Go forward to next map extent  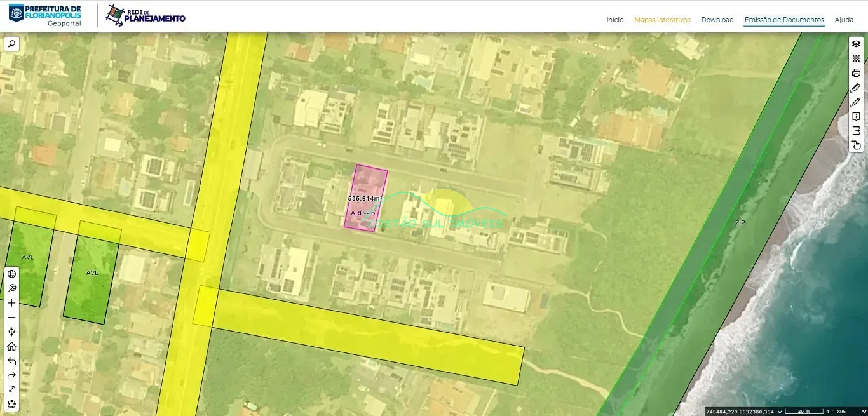pyautogui.click(x=11, y=375)
